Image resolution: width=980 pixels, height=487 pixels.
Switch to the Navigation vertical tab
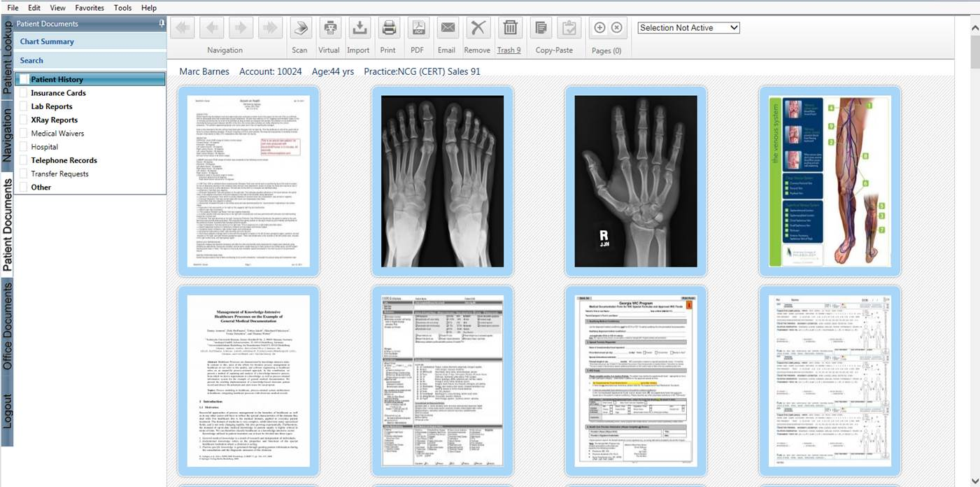7,136
